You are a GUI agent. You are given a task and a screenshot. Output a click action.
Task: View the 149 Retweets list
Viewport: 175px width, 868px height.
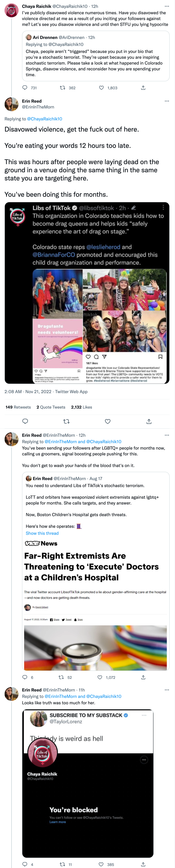18,407
